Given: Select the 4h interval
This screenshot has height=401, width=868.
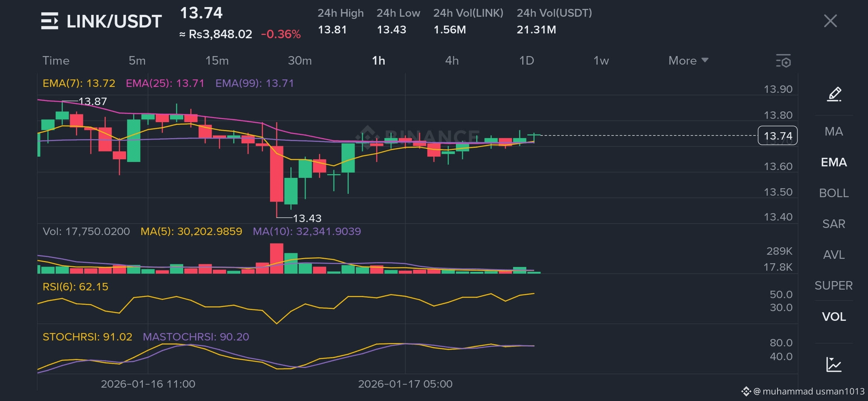Looking at the screenshot, I should (x=452, y=61).
